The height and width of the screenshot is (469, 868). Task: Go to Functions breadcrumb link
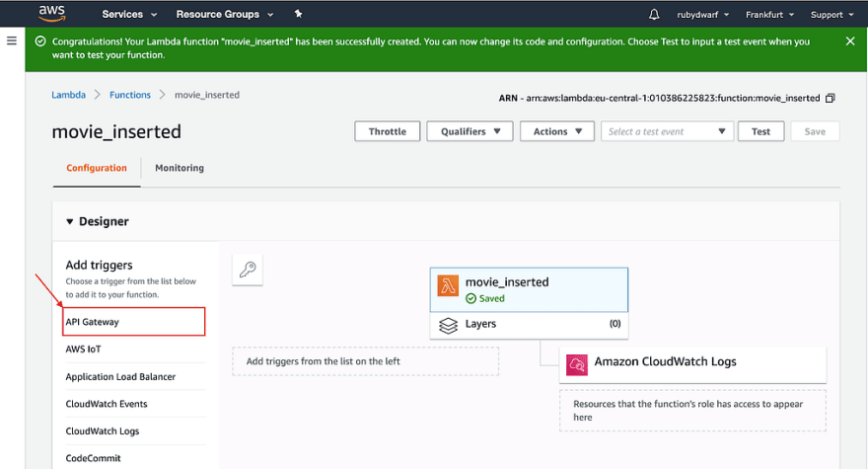(130, 95)
